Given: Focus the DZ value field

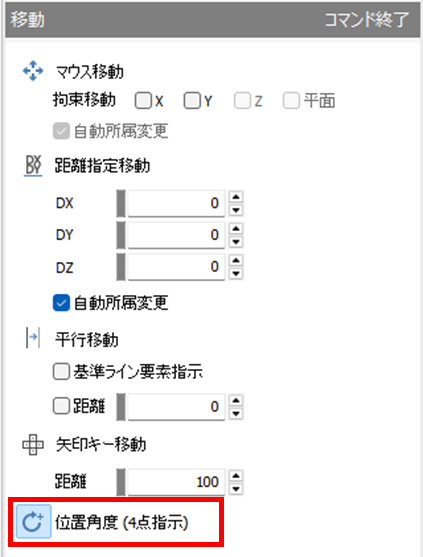Looking at the screenshot, I should tap(176, 267).
